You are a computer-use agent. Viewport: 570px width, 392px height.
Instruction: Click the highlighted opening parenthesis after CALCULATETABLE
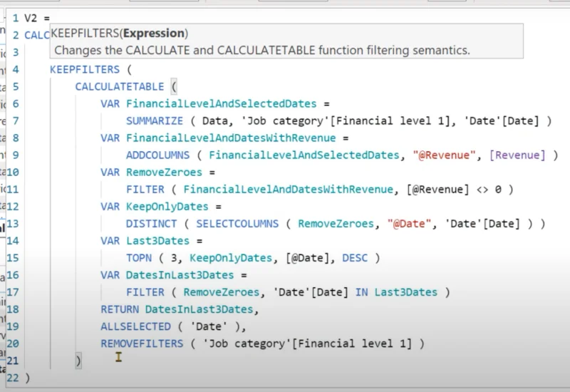point(173,86)
